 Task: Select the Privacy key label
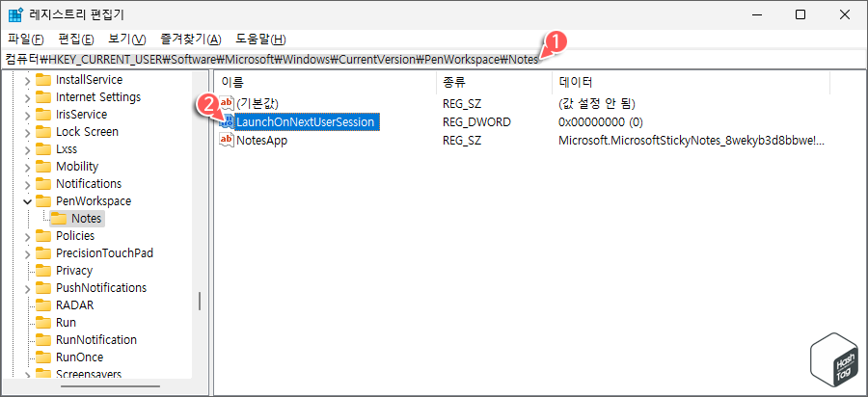click(x=74, y=271)
